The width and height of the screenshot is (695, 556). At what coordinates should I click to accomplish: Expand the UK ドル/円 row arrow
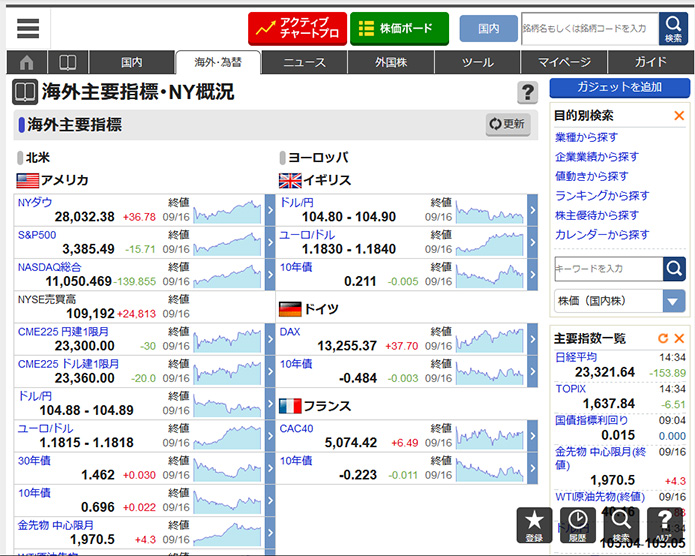pos(533,210)
